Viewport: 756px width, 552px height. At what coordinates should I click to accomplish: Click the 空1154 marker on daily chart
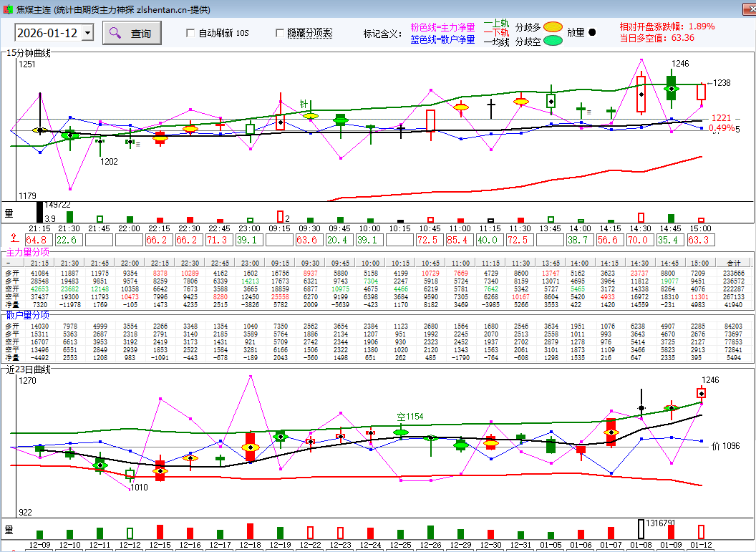coord(409,417)
